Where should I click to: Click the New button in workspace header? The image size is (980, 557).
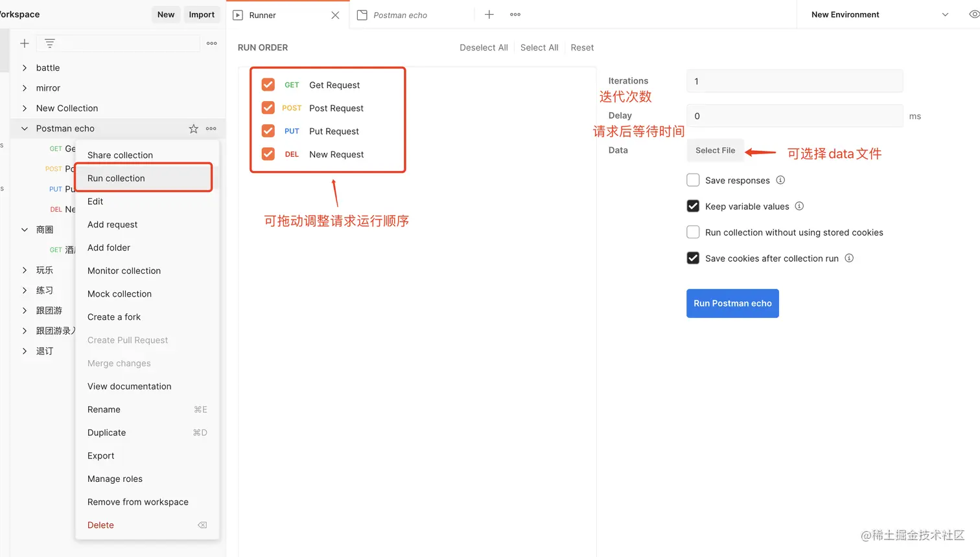(x=166, y=14)
